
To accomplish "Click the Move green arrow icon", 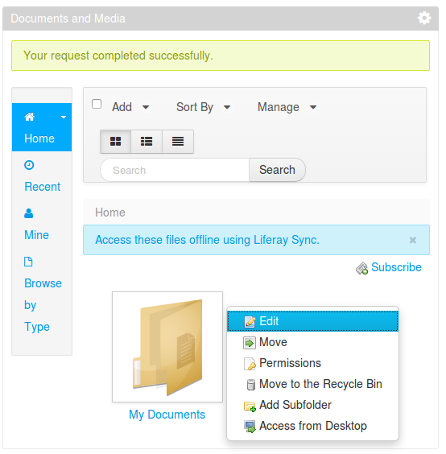I will (x=249, y=343).
